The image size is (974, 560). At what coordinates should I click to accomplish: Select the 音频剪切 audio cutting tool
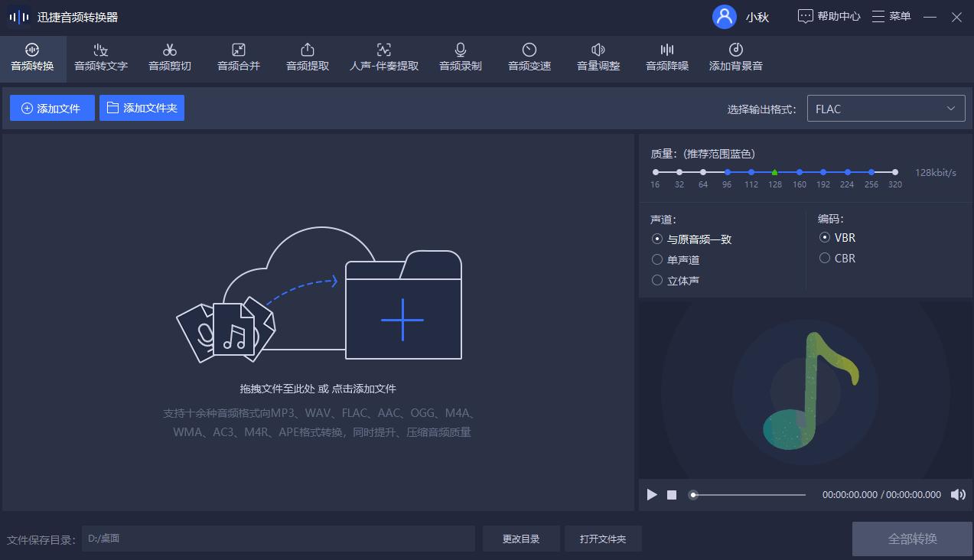[x=170, y=57]
